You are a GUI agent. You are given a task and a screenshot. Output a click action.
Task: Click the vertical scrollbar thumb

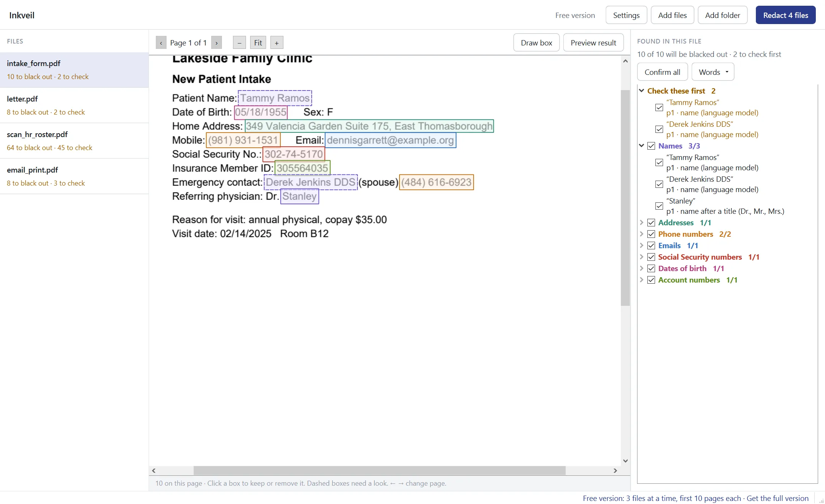[x=625, y=198]
